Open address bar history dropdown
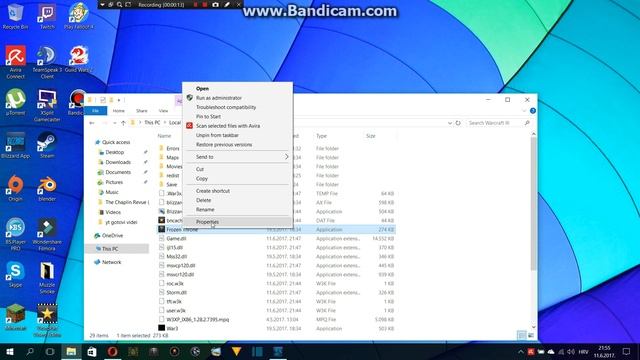Image resolution: width=640 pixels, height=360 pixels. pos(450,123)
